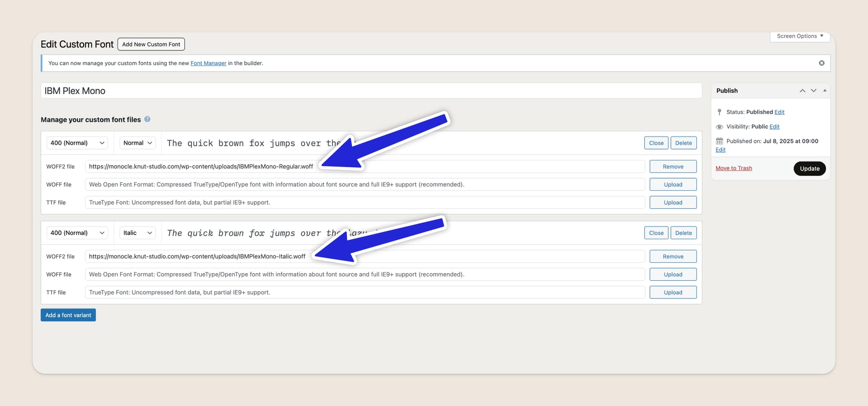
Task: Open Screen Options dropdown
Action: (800, 36)
